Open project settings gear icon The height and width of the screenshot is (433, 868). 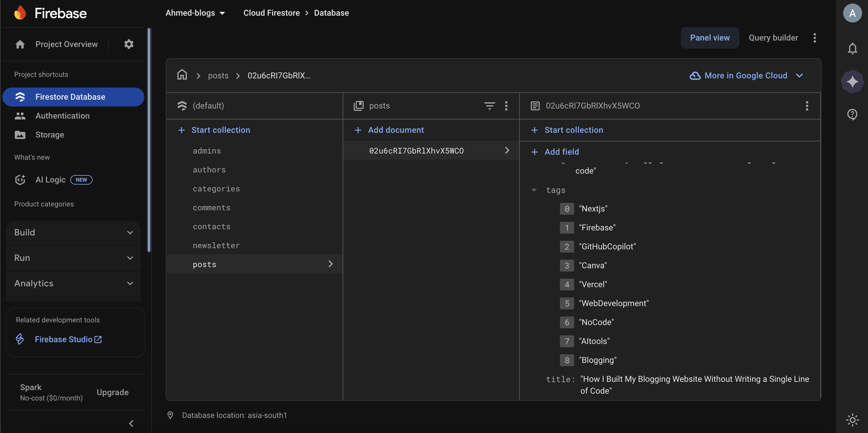129,44
